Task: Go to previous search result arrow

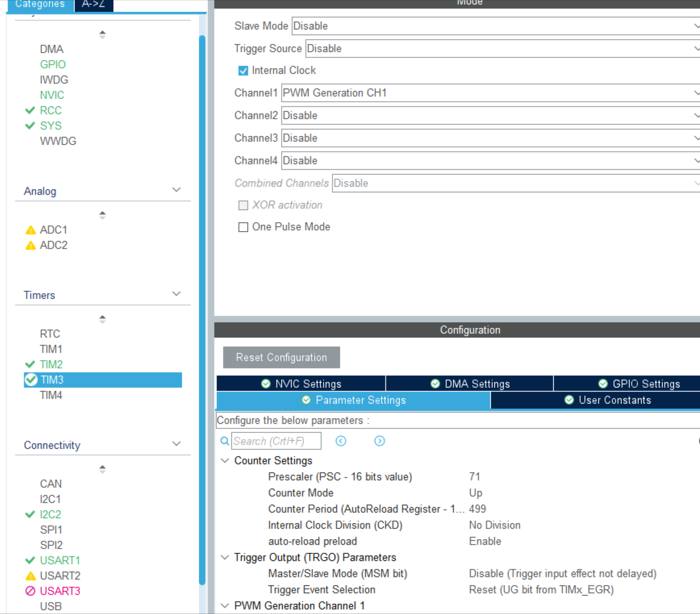Action: pyautogui.click(x=341, y=441)
